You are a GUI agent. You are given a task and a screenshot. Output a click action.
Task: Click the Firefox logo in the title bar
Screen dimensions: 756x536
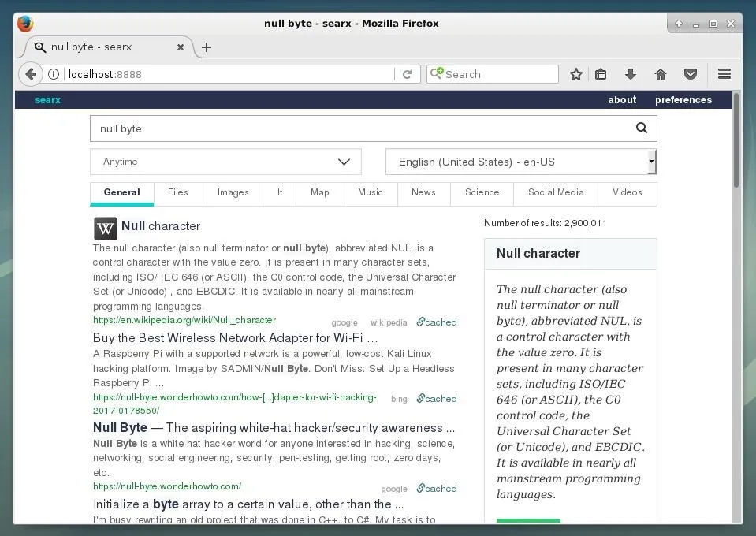25,23
